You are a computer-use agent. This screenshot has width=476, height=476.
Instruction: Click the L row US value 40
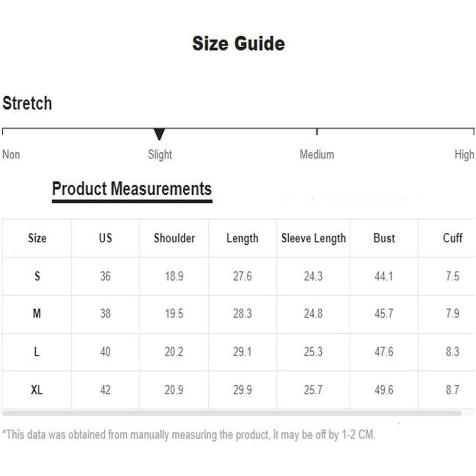pyautogui.click(x=105, y=352)
